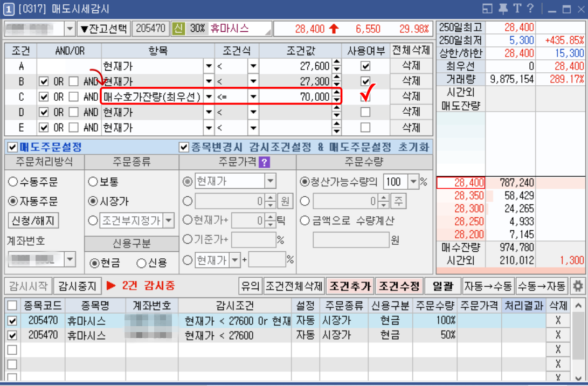Toggle 종목변경시 초기화 checkbox
The image size is (588, 386).
click(x=184, y=147)
